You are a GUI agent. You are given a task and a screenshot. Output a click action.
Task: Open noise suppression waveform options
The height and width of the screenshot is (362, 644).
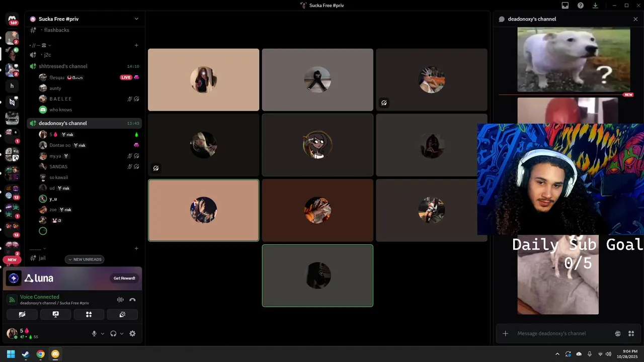[x=120, y=300]
